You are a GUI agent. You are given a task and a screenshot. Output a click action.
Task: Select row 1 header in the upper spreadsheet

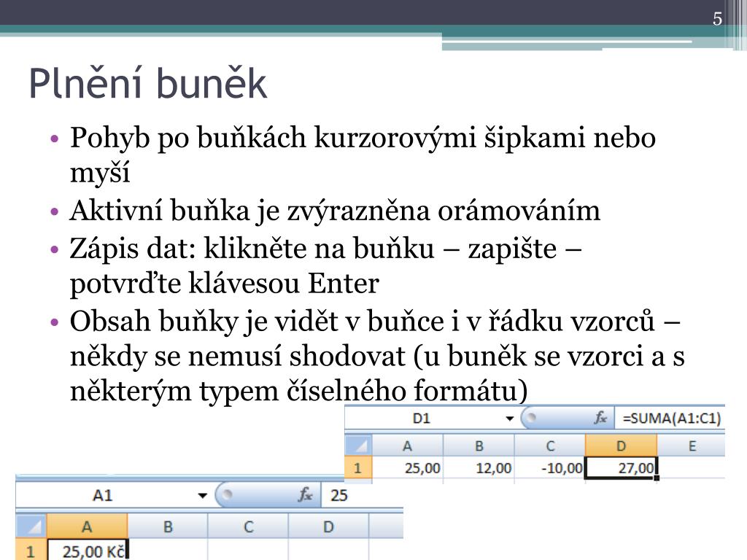(358, 468)
